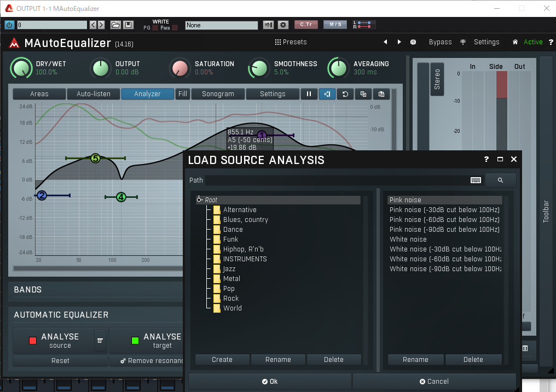Click the reset analyzer circular arrow icon
Image resolution: width=556 pixels, height=392 pixels.
(x=345, y=94)
